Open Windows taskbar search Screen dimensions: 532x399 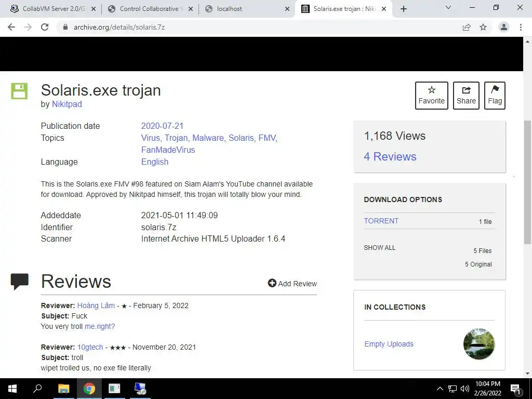tap(37, 389)
